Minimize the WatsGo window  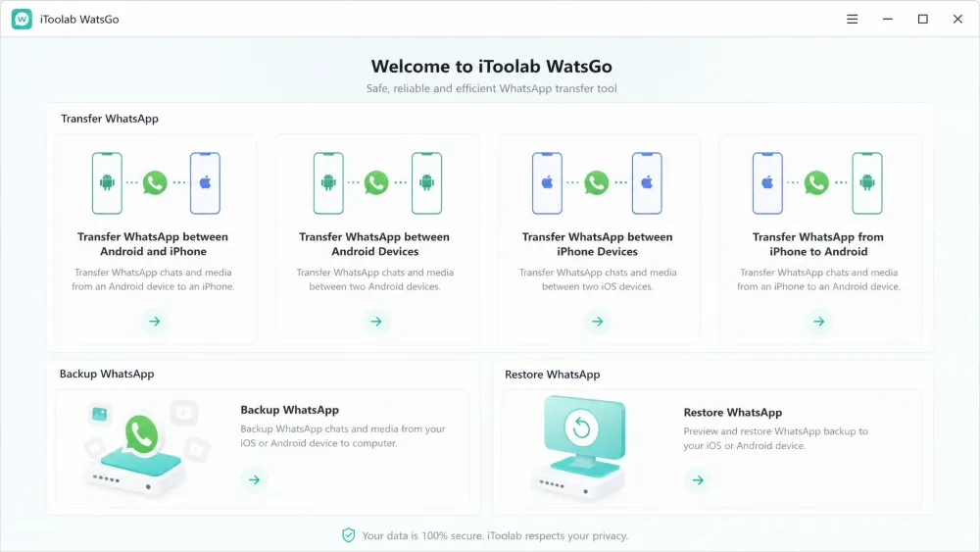[888, 20]
